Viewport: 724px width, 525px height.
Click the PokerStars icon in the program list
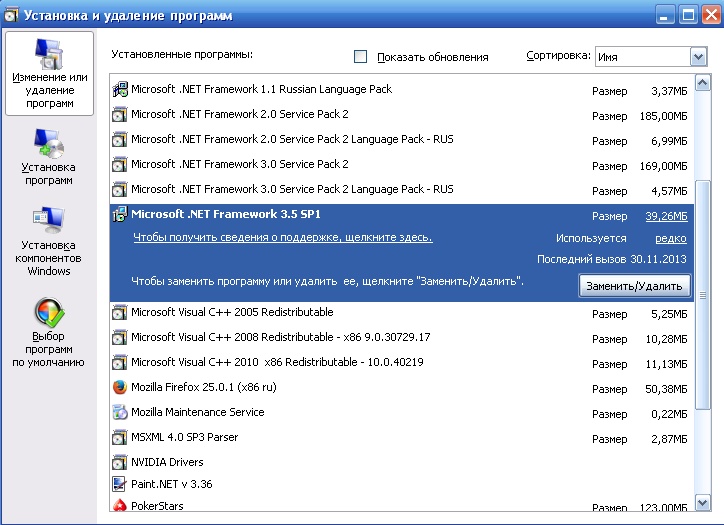coord(120,507)
